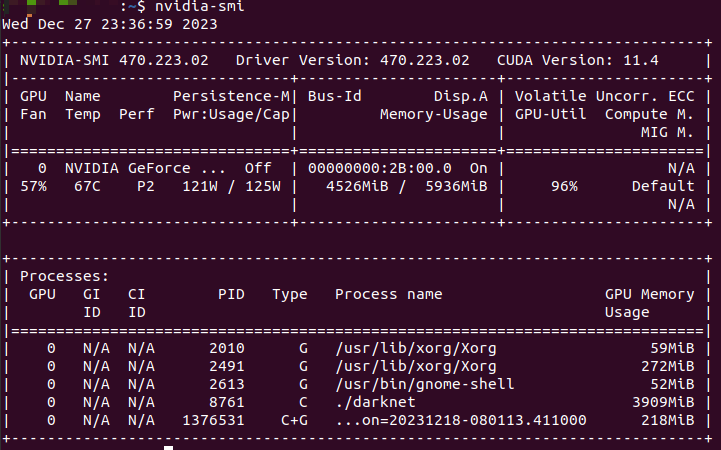Click PID '2010'
This screenshot has height=450, width=721.
227,348
